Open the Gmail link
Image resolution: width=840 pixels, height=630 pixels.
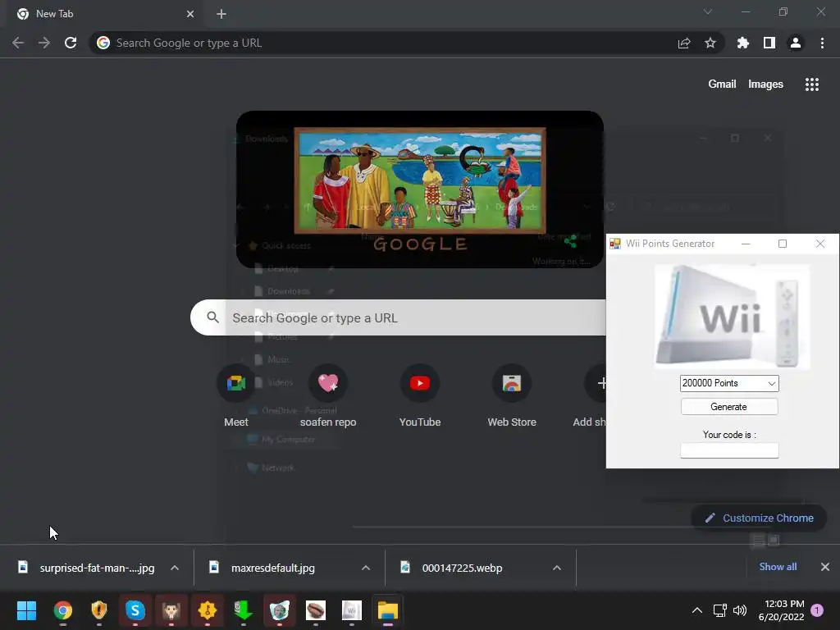coord(722,84)
